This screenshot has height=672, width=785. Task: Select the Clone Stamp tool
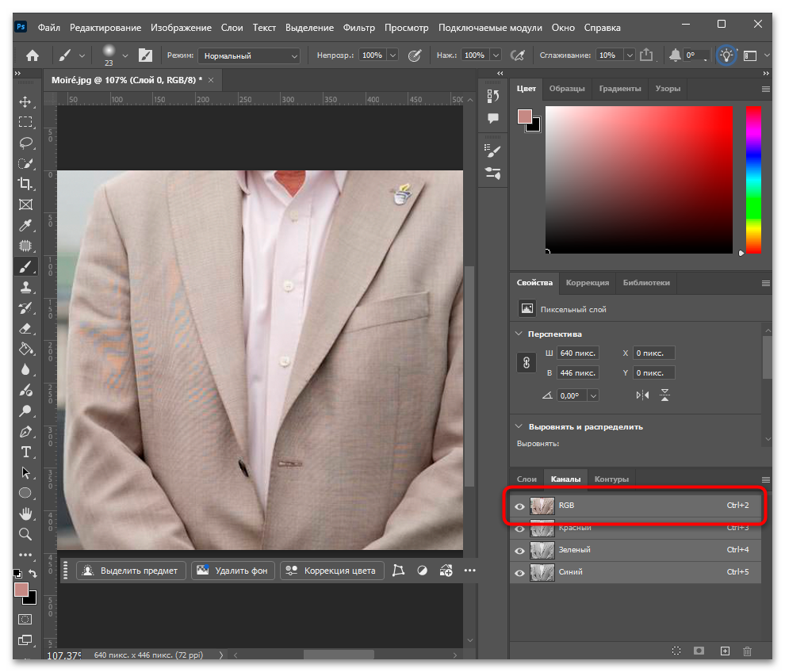(x=25, y=287)
